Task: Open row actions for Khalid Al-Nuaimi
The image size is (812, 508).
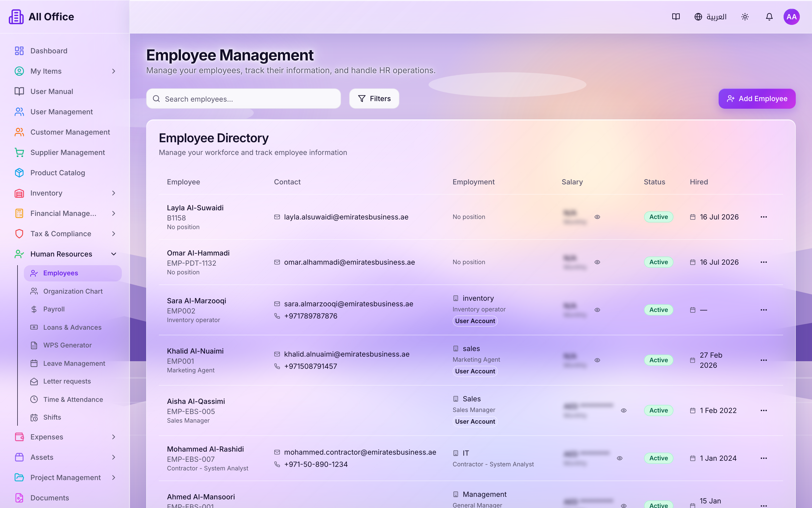Action: click(764, 360)
